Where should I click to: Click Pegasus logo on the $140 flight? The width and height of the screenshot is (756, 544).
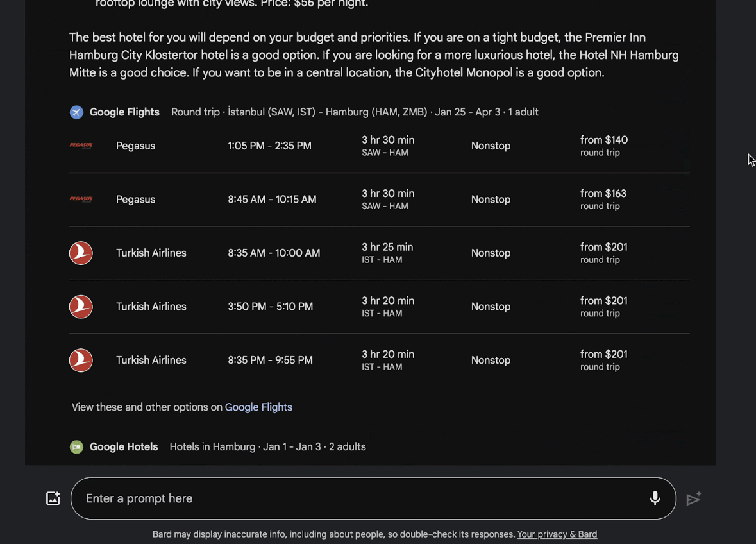pos(81,145)
